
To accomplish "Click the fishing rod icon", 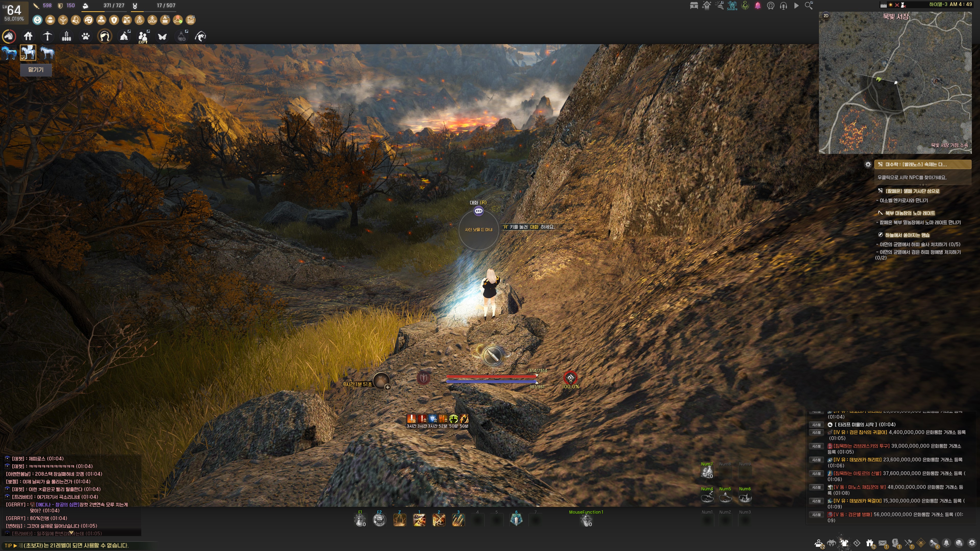I will pyautogui.click(x=201, y=36).
